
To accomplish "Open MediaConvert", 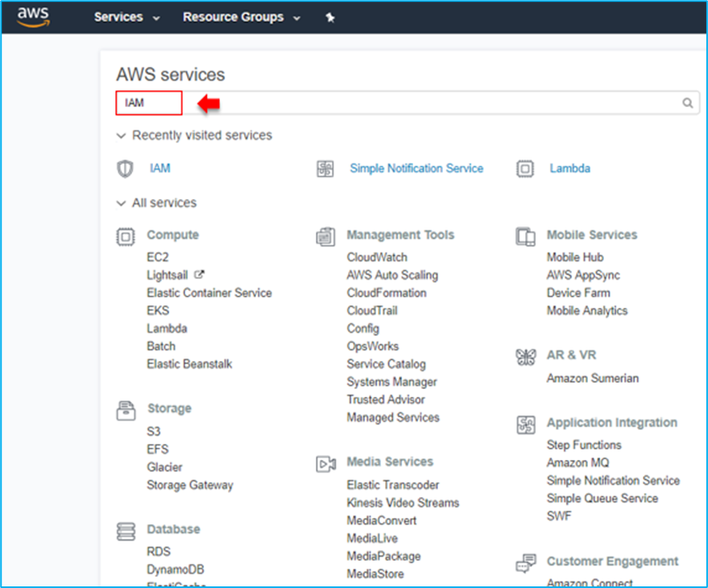I will (x=381, y=520).
